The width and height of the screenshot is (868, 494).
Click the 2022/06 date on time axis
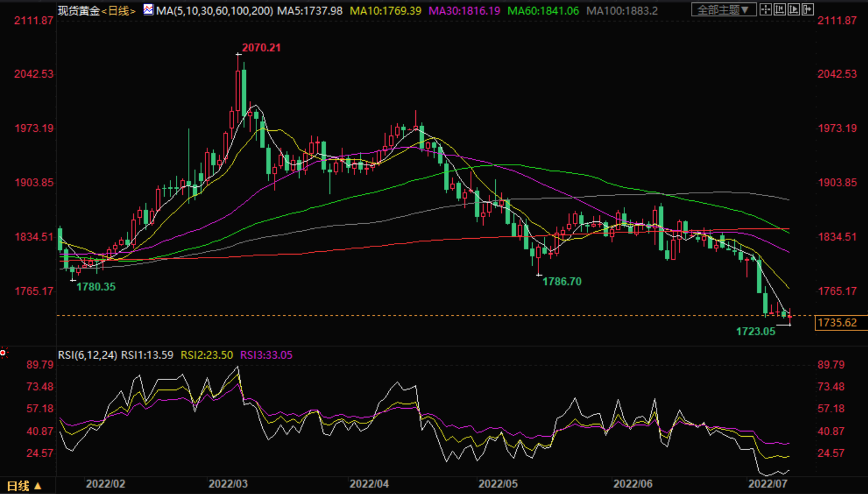tap(633, 484)
